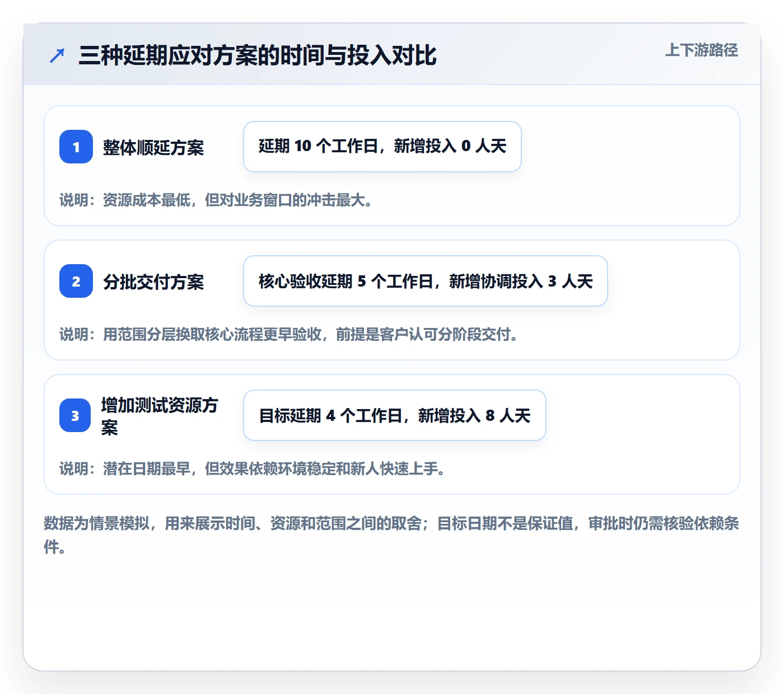Click the footer disclaimer starting 数据为情景模拟
This screenshot has height=694, width=784.
pyautogui.click(x=391, y=535)
